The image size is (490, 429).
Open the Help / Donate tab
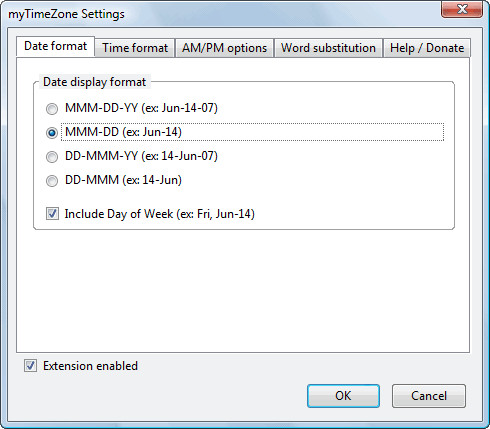pyautogui.click(x=427, y=48)
